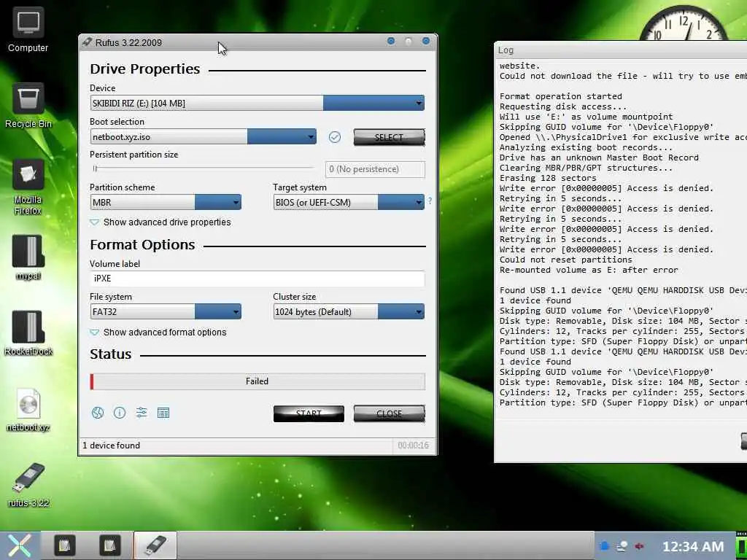Screen dimensions: 747x560
Task: Click the Rufus 3.22.2009 title bar text
Action: (128, 42)
